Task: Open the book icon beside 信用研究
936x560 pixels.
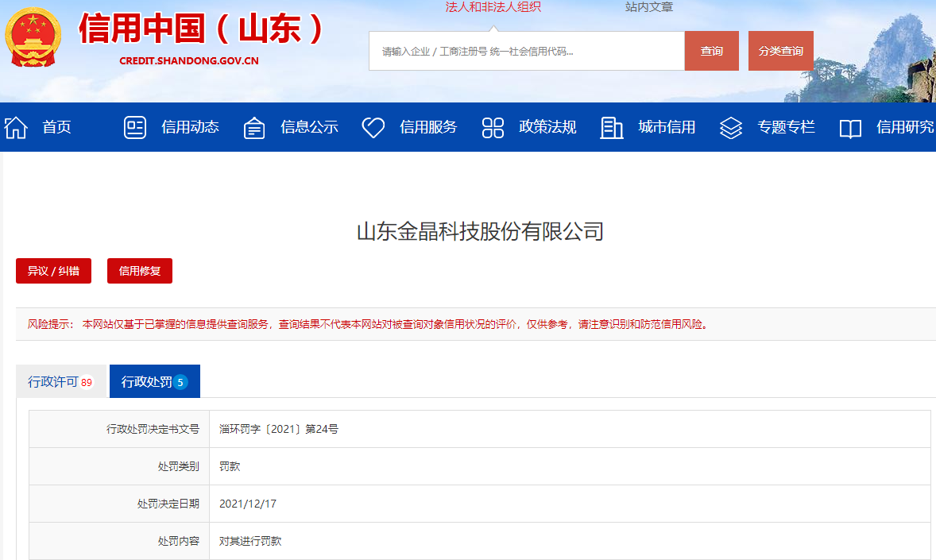Action: pos(849,126)
